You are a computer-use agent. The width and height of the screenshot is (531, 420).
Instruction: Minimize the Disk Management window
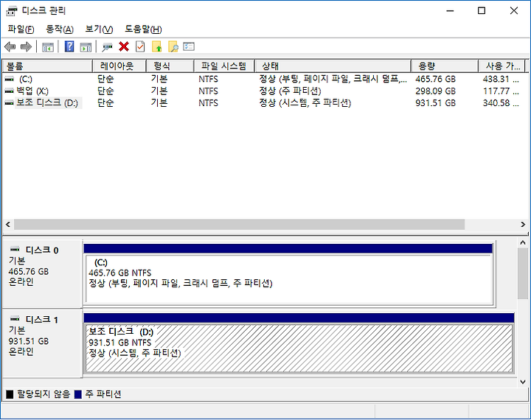click(x=450, y=11)
